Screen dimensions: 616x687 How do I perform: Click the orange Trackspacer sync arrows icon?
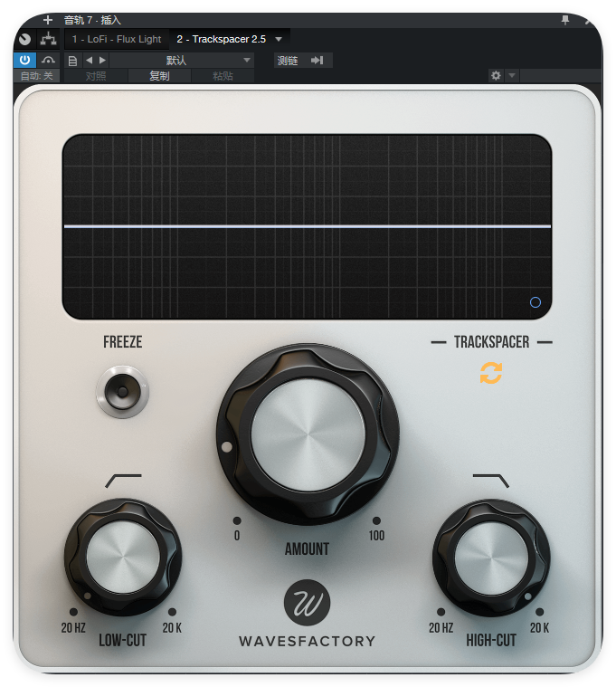[x=491, y=373]
